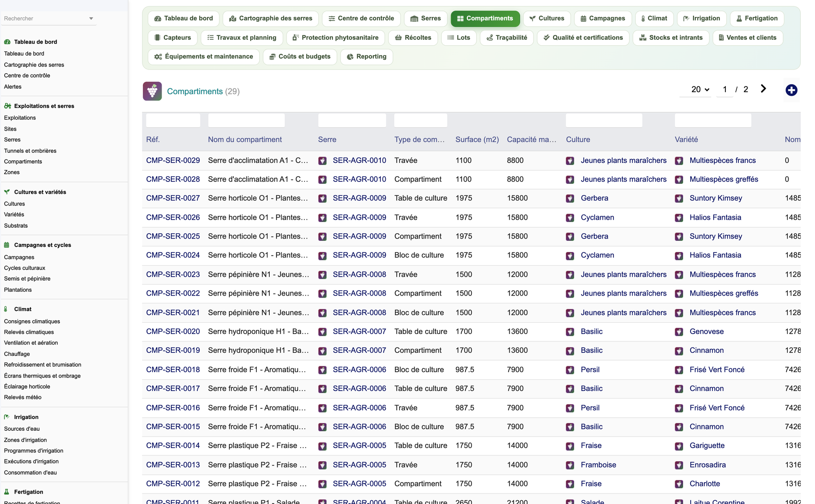This screenshot has height=504, width=815.
Task: Click cell 'Table de culture' in row CMP-SER-0017
Action: (x=420, y=388)
